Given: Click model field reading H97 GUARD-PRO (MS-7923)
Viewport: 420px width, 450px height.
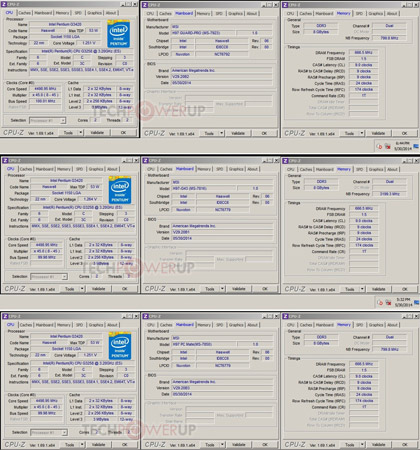Looking at the screenshot, I should pyautogui.click(x=203, y=33).
